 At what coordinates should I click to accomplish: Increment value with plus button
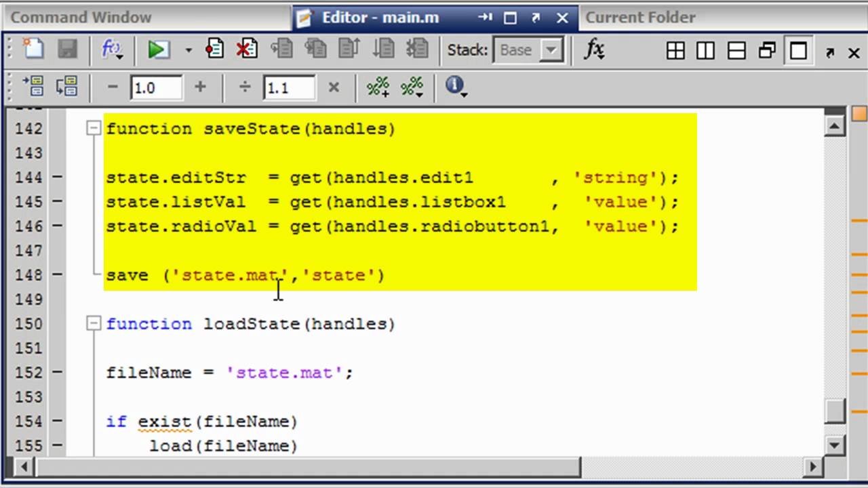pos(199,87)
